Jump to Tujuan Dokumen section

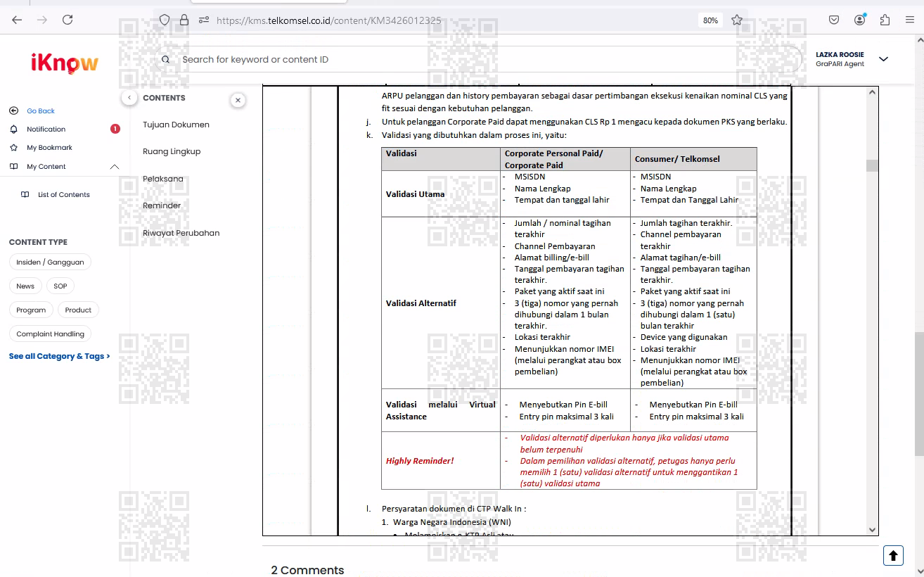(176, 125)
